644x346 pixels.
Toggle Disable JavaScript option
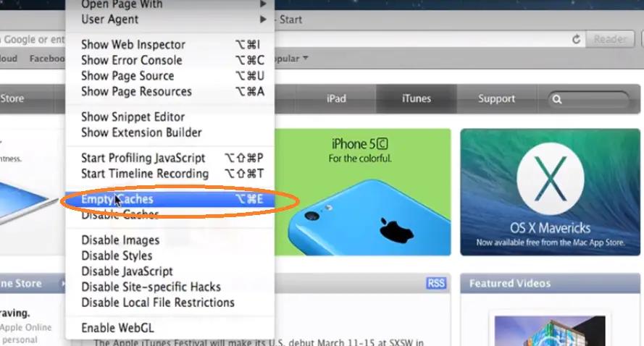(170, 271)
